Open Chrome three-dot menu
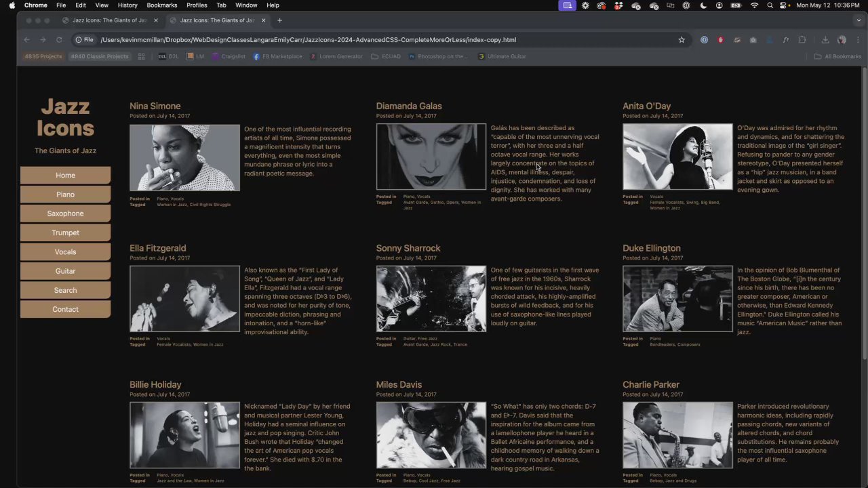This screenshot has width=868, height=488. coord(858,40)
